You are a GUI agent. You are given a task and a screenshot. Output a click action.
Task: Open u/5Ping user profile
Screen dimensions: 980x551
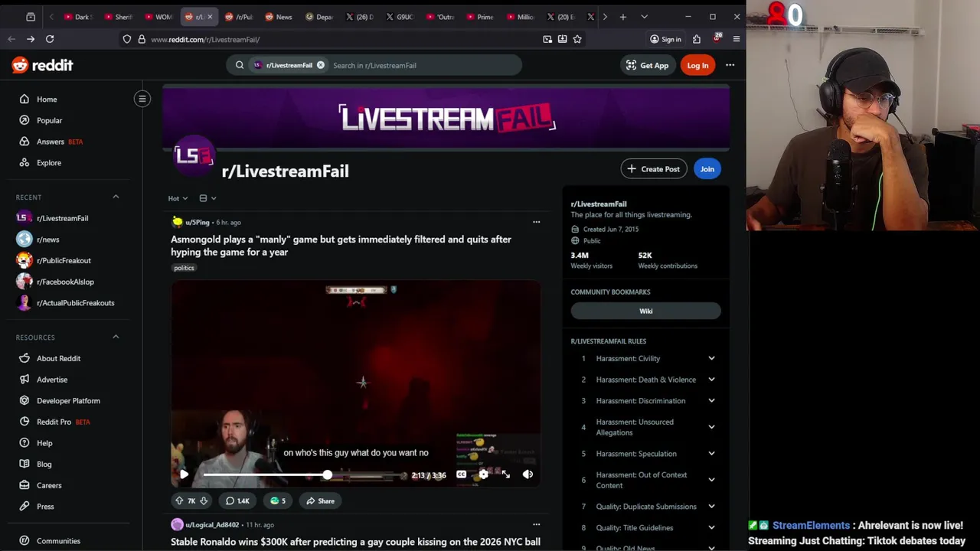(197, 222)
